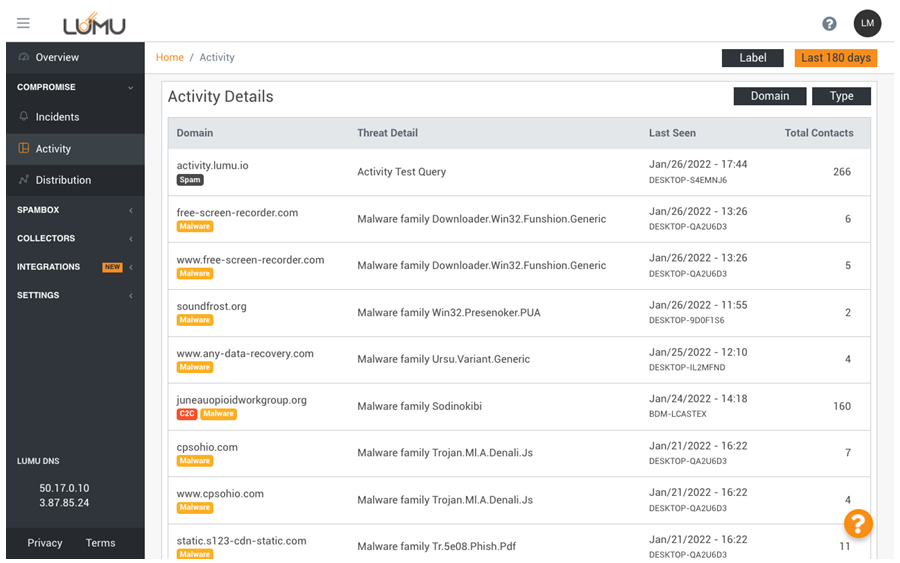The image size is (900, 563).
Task: Open the Last 180 days range selector
Action: pyautogui.click(x=835, y=58)
